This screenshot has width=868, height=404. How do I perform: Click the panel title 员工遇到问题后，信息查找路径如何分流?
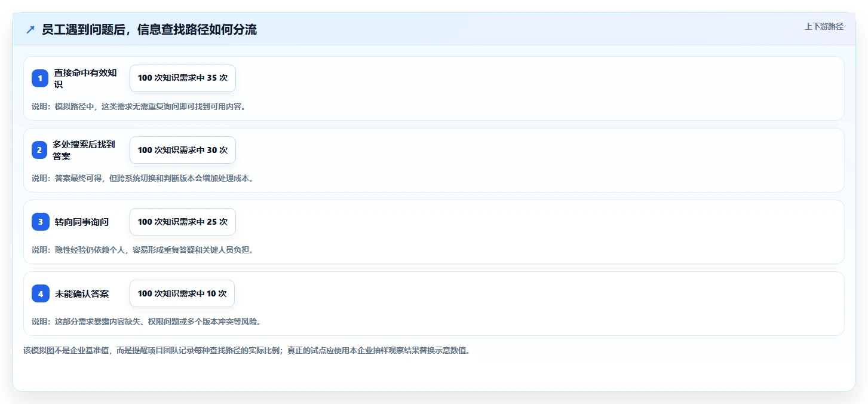pyautogui.click(x=149, y=30)
